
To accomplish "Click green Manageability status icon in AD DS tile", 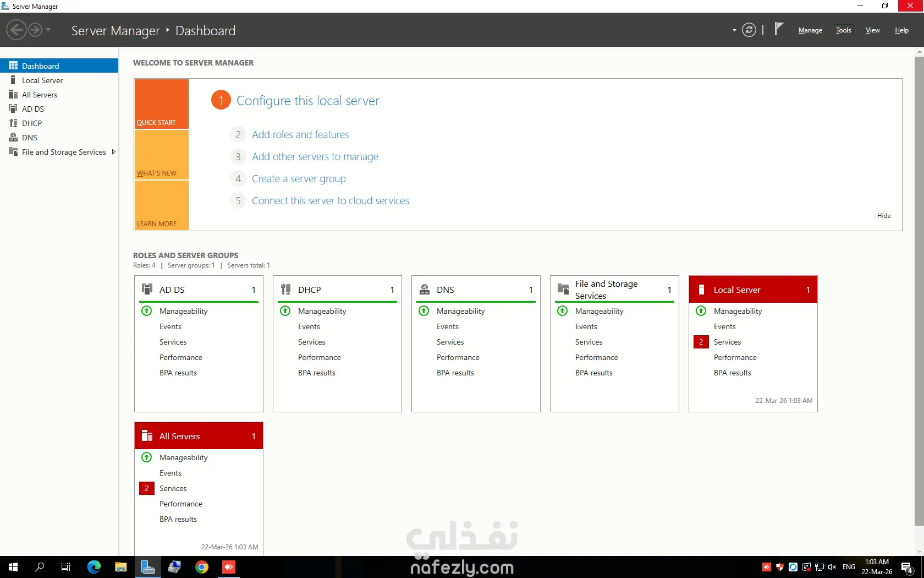I will point(147,311).
